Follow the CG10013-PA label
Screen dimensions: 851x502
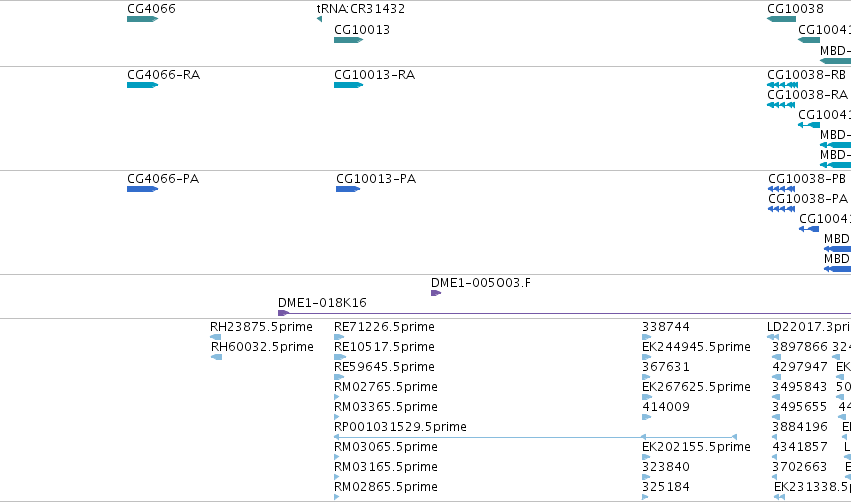coord(376,179)
